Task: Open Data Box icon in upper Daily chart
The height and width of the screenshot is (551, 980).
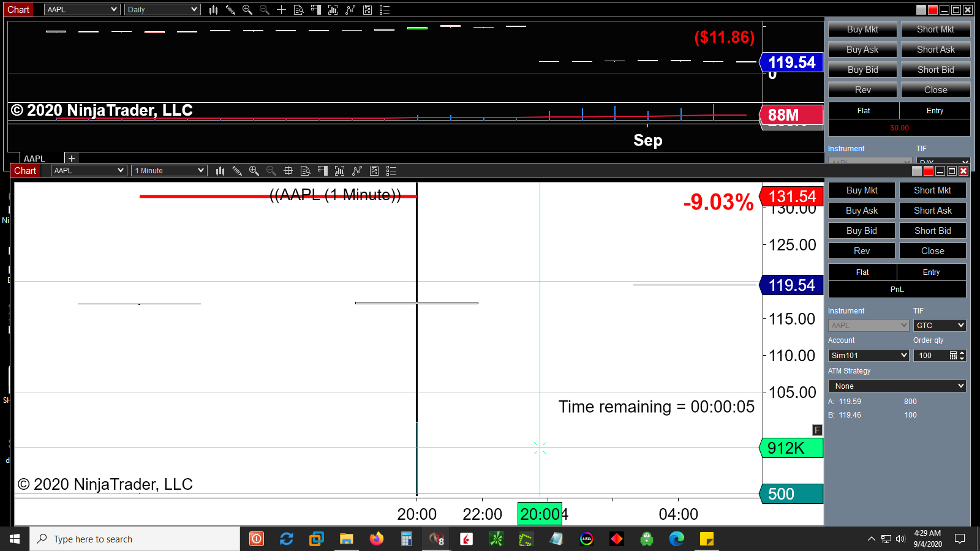Action: [x=299, y=10]
